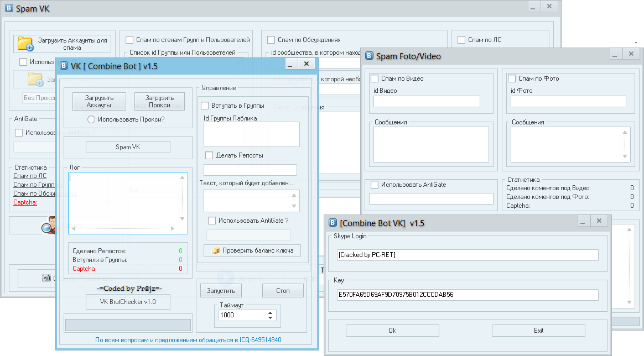Click the camera icon in Spam VK window
This screenshot has width=644, height=356.
(x=46, y=278)
